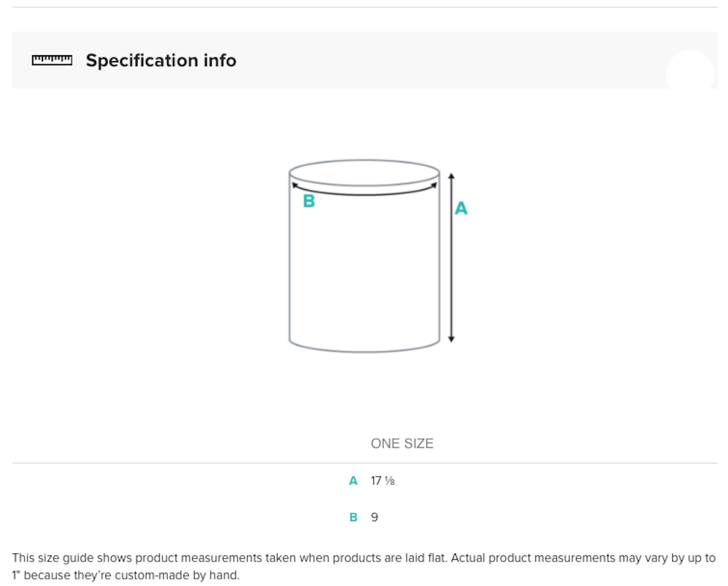This screenshot has width=728, height=586.
Task: Click the ruler icon beside Specification info
Action: coord(52,60)
